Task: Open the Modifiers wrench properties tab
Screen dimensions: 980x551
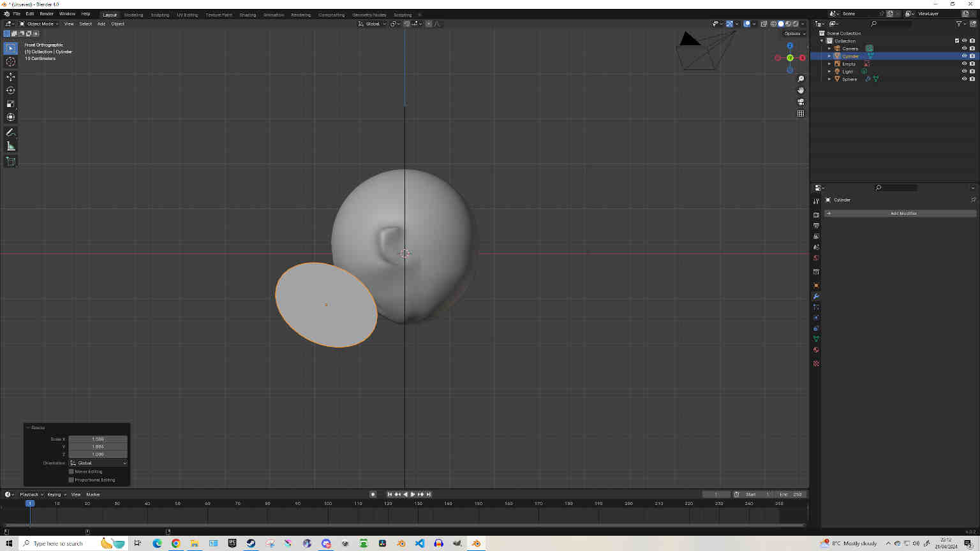Action: pos(816,297)
